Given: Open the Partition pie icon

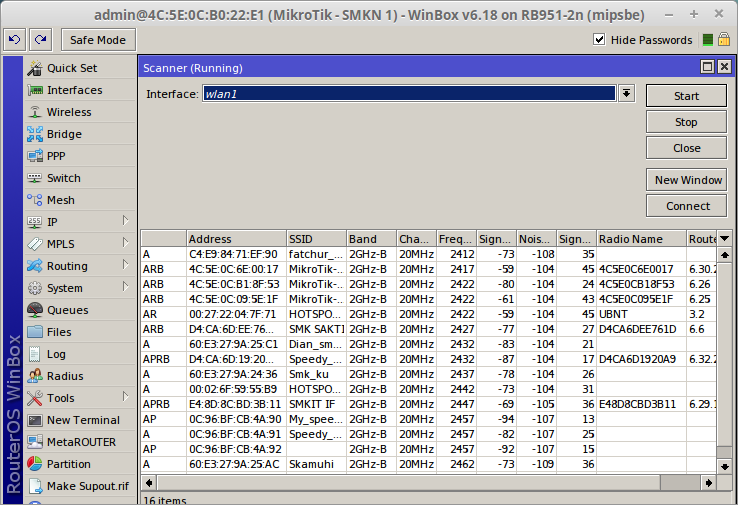Looking at the screenshot, I should [35, 464].
